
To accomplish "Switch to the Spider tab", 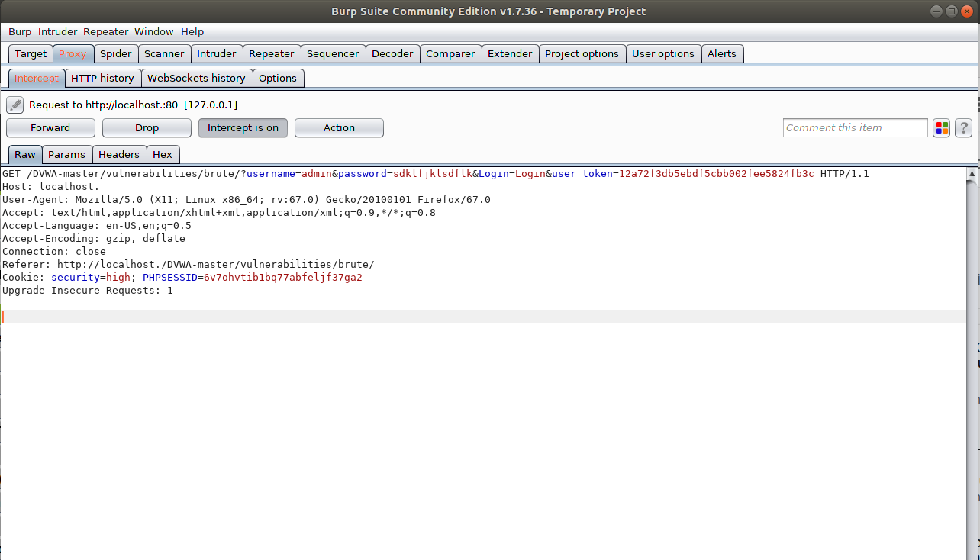I will (x=116, y=53).
